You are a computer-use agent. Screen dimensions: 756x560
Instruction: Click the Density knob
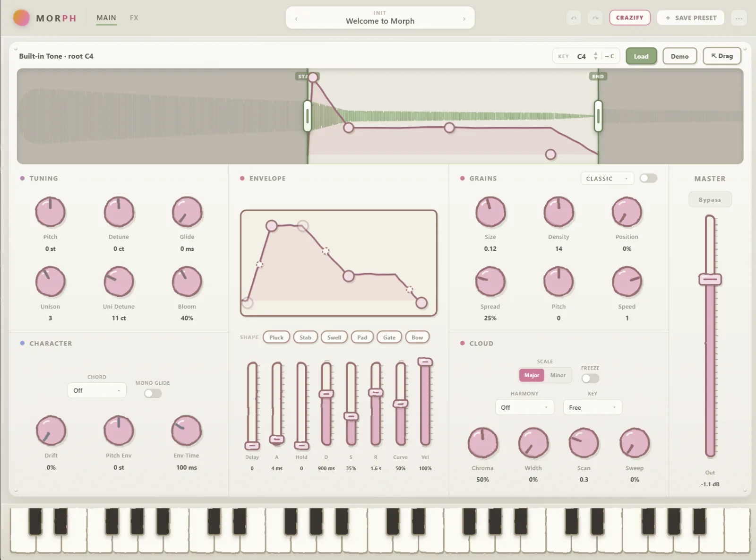pyautogui.click(x=558, y=212)
